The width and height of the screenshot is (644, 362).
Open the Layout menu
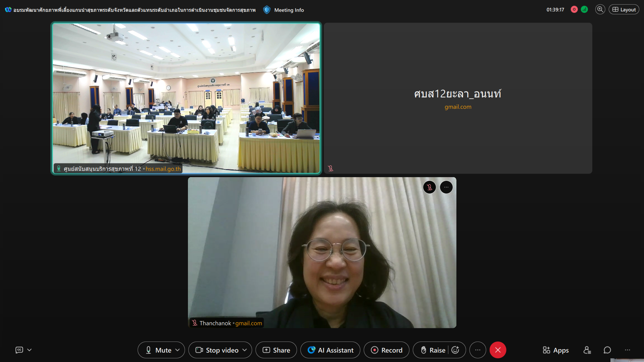pyautogui.click(x=624, y=9)
